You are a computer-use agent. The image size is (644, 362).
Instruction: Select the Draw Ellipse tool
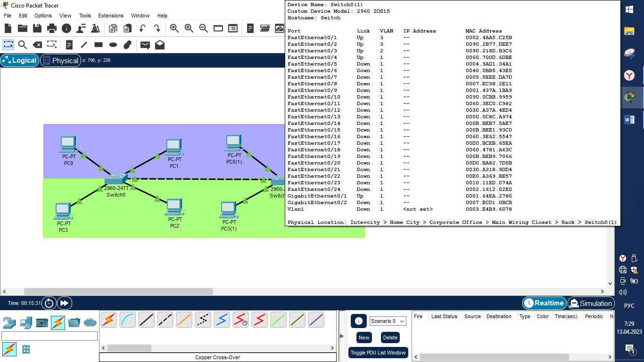pos(113,45)
